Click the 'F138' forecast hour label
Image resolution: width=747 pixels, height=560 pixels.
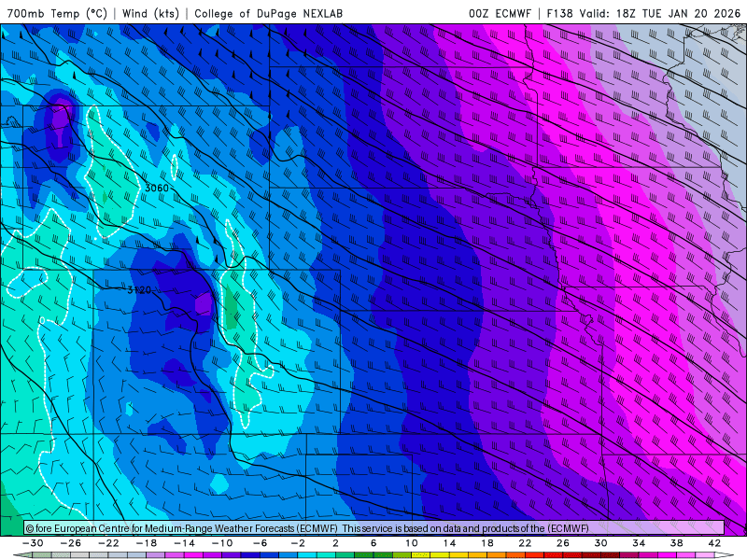coord(559,13)
